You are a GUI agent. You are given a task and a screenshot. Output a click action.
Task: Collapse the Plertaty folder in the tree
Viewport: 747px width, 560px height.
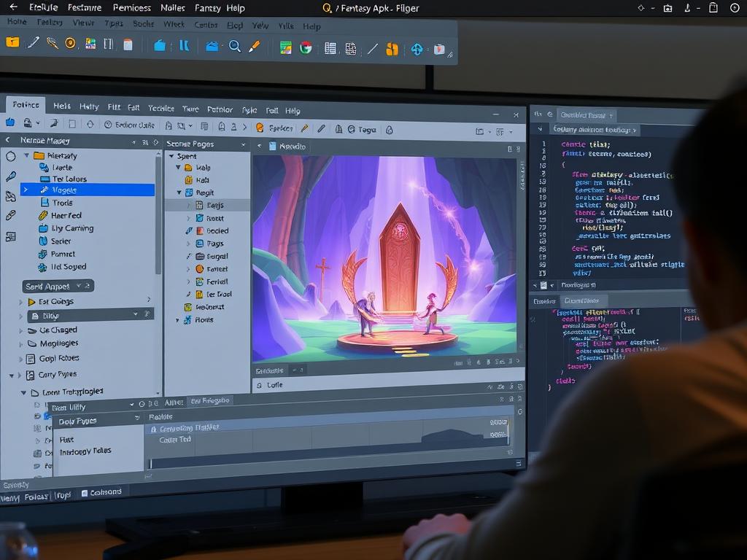(27, 155)
